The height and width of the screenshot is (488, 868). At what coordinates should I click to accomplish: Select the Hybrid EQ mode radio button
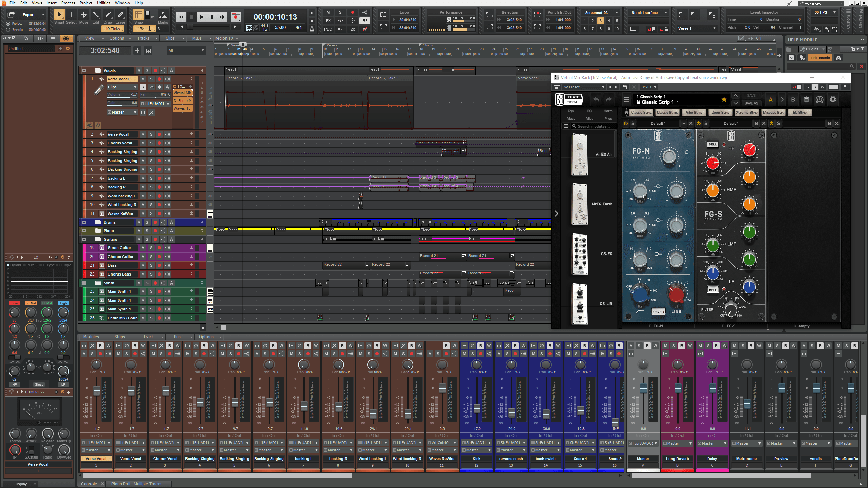coord(8,265)
